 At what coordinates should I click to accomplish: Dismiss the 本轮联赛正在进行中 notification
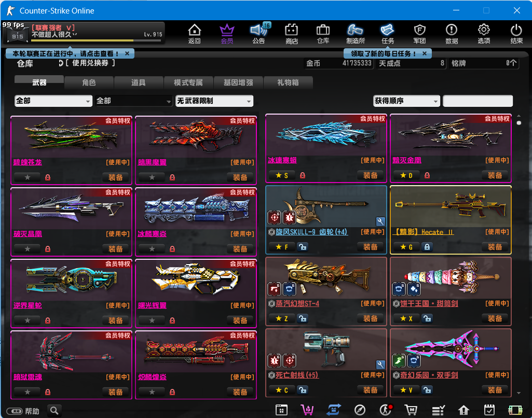coord(127,53)
